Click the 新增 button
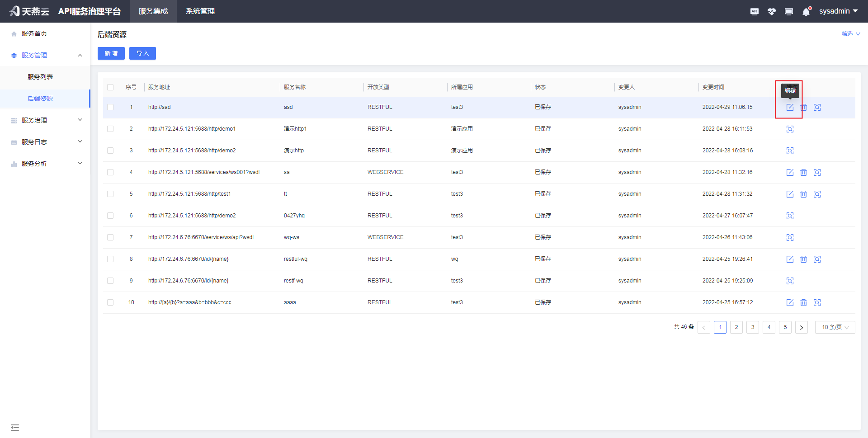The width and height of the screenshot is (868, 438). click(111, 53)
